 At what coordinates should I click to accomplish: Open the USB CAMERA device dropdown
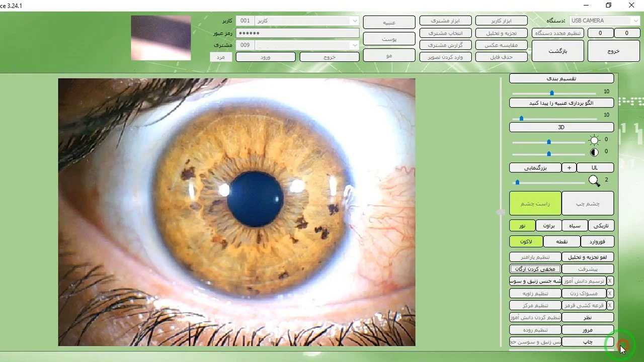coord(604,21)
